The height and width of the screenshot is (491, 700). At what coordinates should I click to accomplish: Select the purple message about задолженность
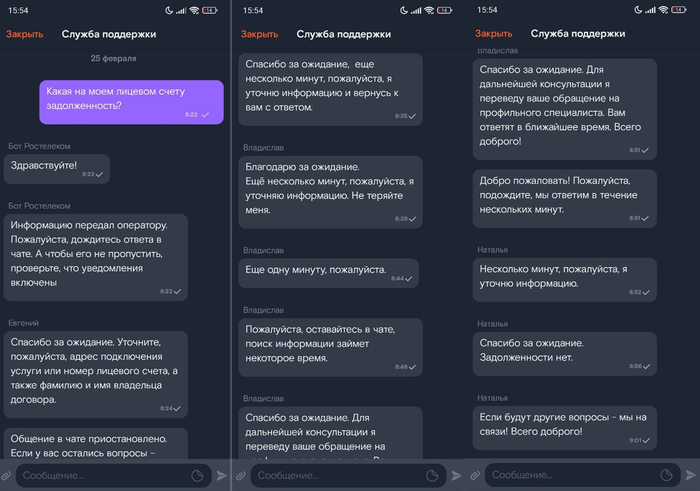click(131, 102)
